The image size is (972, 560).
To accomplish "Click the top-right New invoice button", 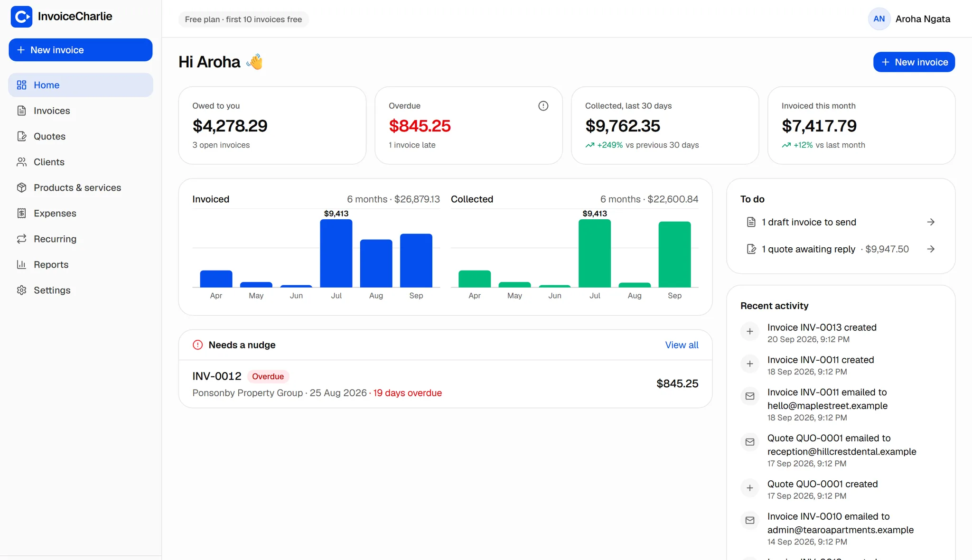I will [x=914, y=62].
